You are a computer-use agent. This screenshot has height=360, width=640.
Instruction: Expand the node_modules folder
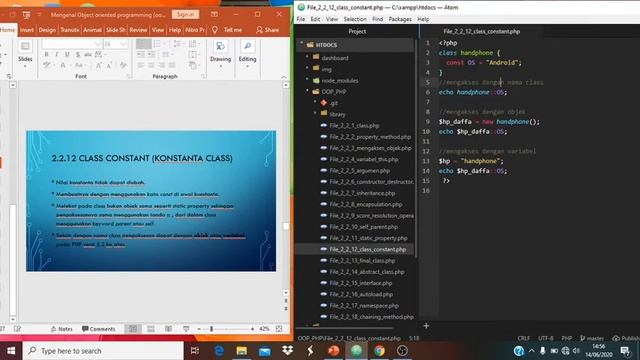pos(308,80)
